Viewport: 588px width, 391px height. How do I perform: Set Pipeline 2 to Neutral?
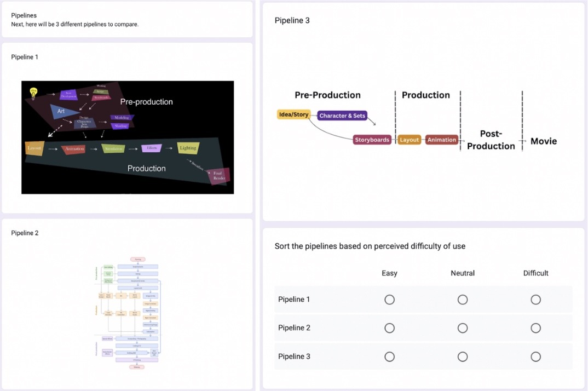(463, 328)
